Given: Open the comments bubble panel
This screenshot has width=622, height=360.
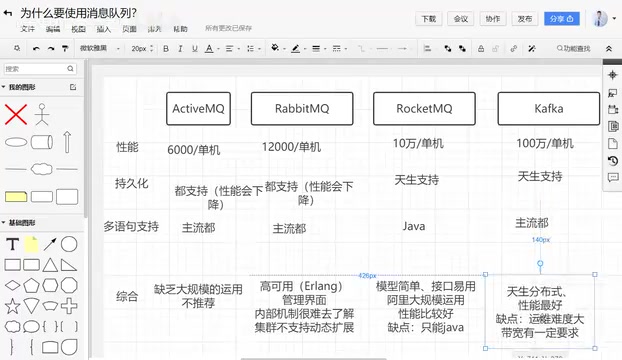Looking at the screenshot, I should 613,177.
